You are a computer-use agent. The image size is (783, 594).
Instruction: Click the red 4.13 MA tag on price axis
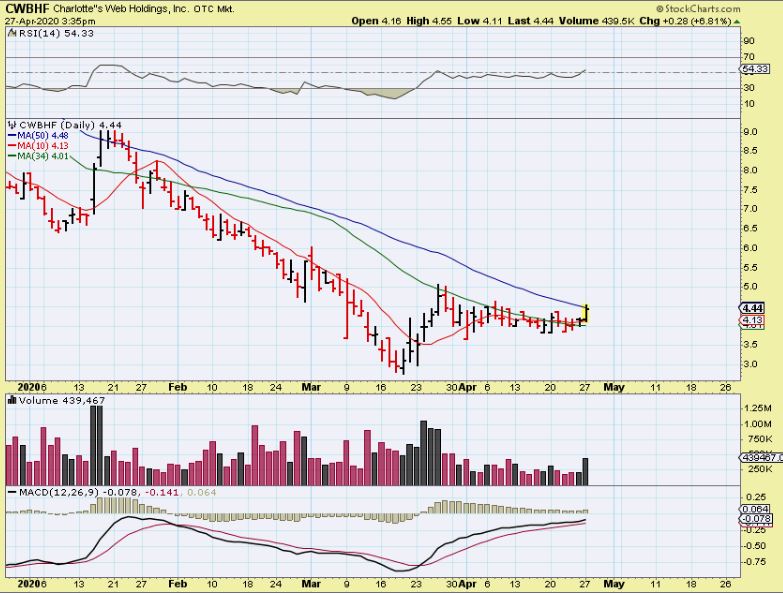pyautogui.click(x=752, y=320)
